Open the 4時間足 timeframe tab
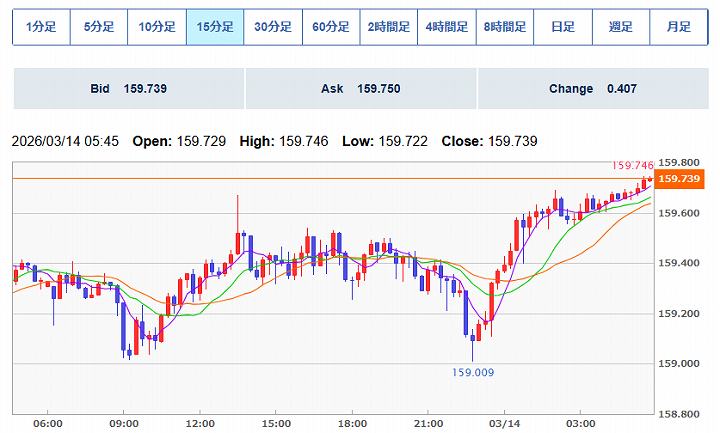This screenshot has width=720, height=433. [447, 27]
